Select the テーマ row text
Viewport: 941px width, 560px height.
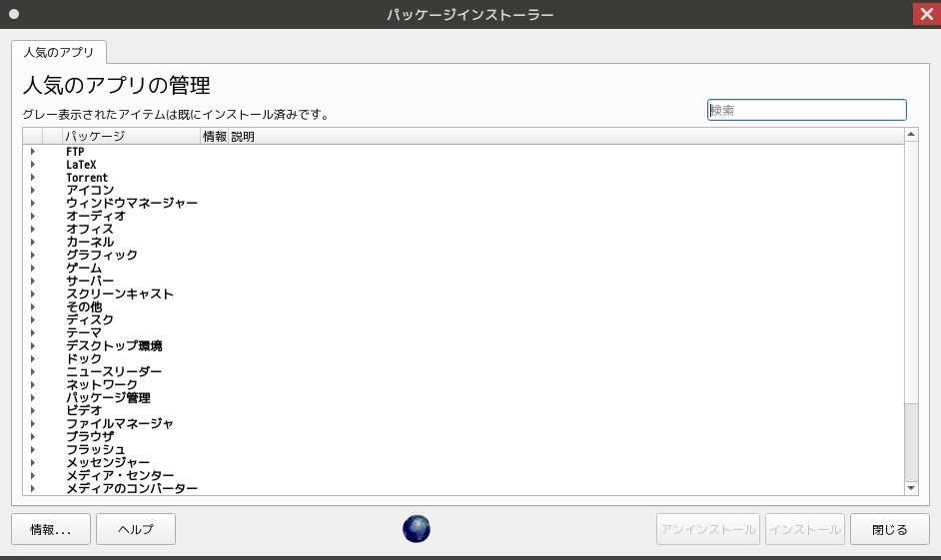(84, 332)
